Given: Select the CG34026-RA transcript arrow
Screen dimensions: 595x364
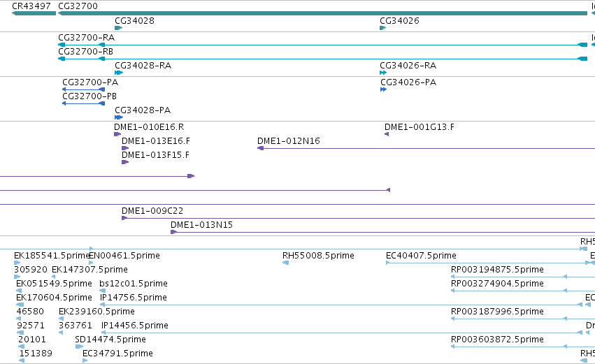Looking at the screenshot, I should [383, 73].
